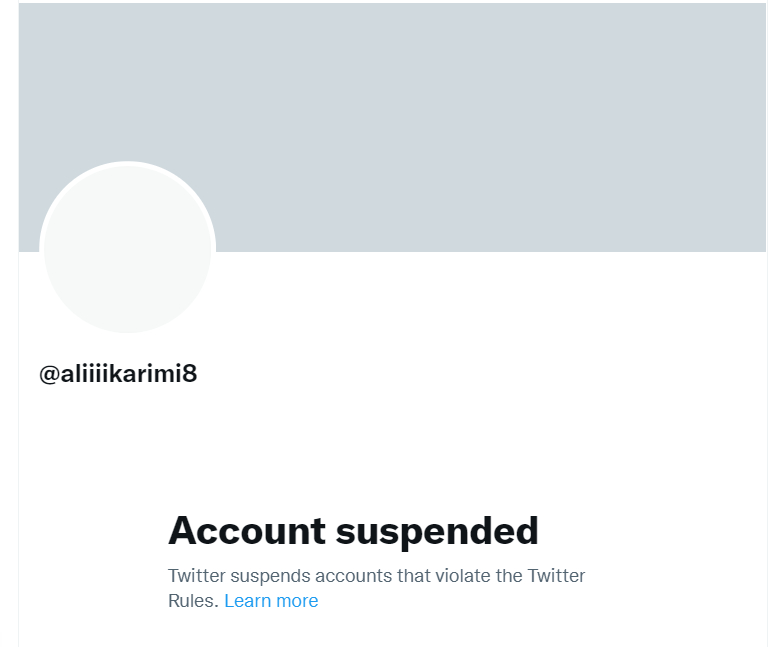Open the "Learn more" link
Screen dimensions: 777x647
coord(271,601)
